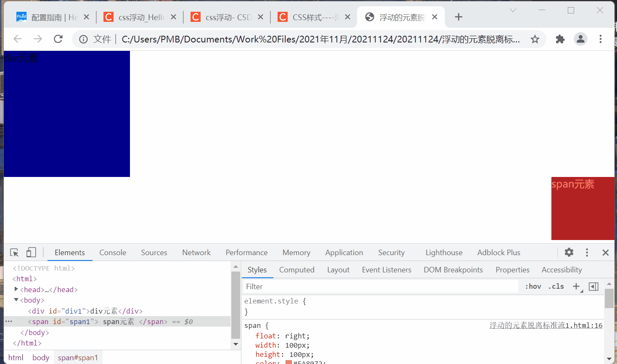Select the Computed sub-tab

pyautogui.click(x=297, y=270)
